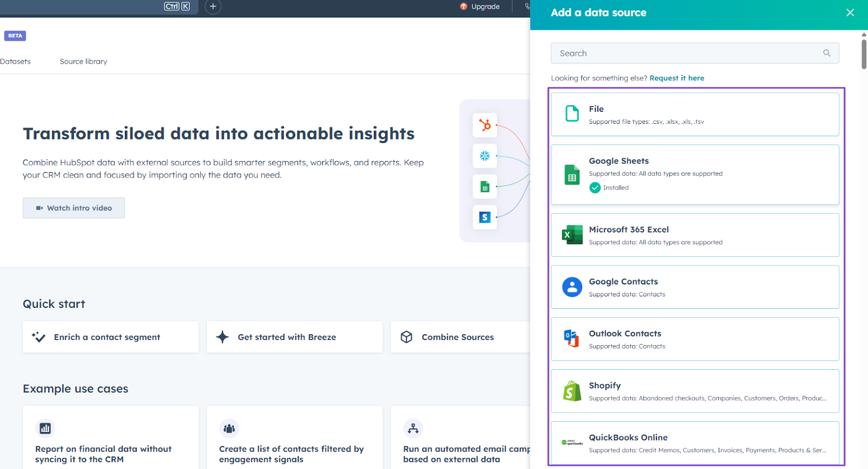This screenshot has height=469, width=868.
Task: Click the phone icon in top bar
Action: click(527, 7)
